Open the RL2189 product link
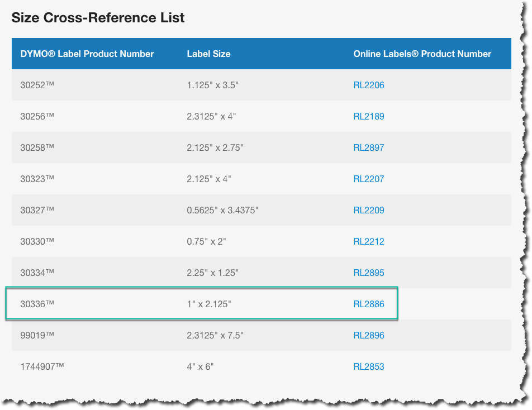The height and width of the screenshot is (410, 532). coord(369,116)
